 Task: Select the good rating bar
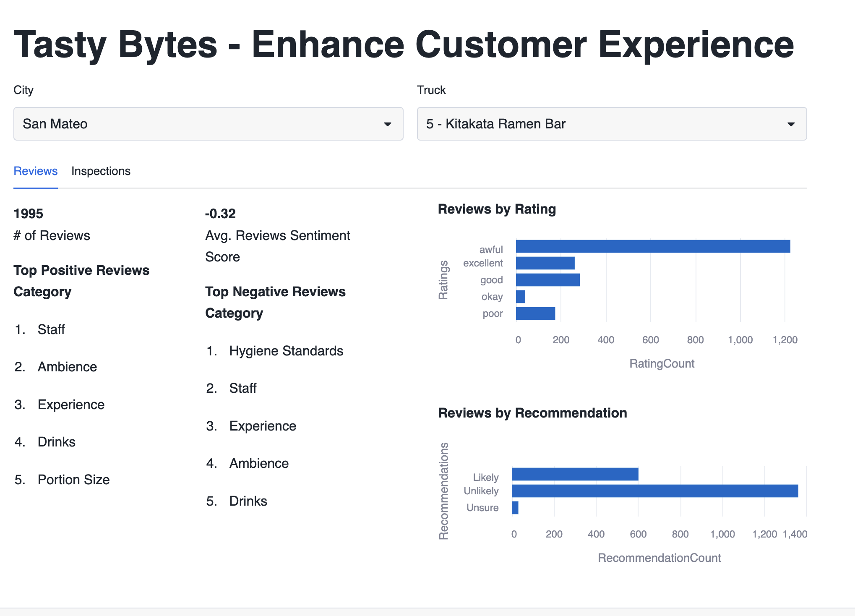(547, 280)
